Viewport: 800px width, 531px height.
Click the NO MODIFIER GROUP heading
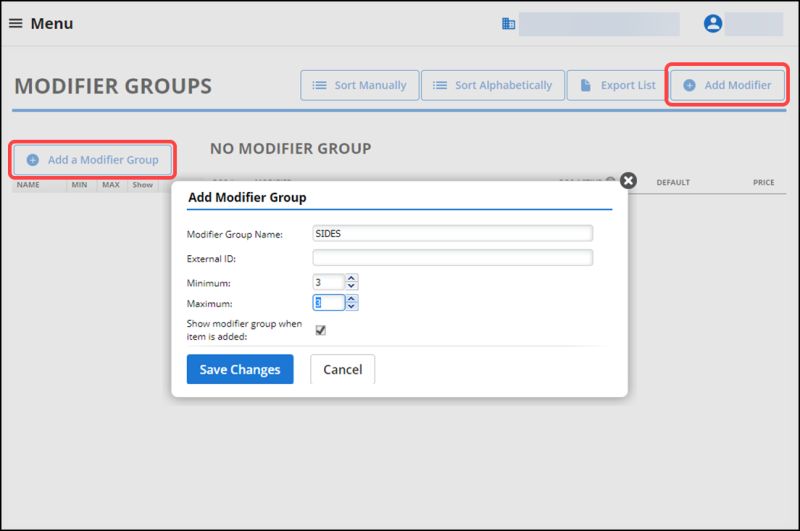tap(291, 148)
